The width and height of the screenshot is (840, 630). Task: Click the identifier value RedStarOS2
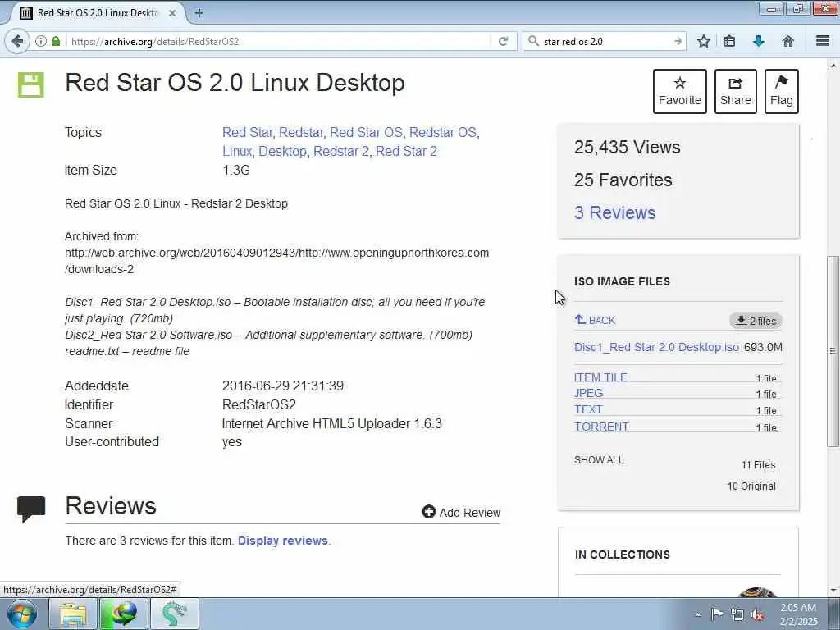(258, 404)
